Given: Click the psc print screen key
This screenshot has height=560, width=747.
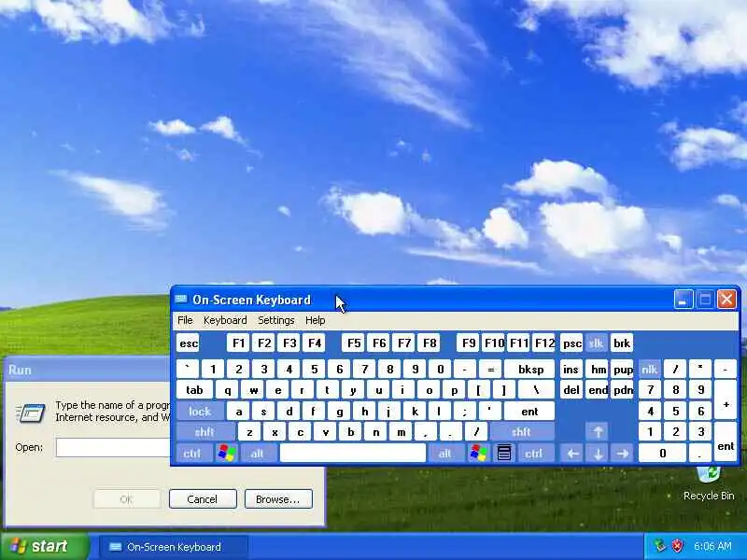Looking at the screenshot, I should [x=571, y=343].
